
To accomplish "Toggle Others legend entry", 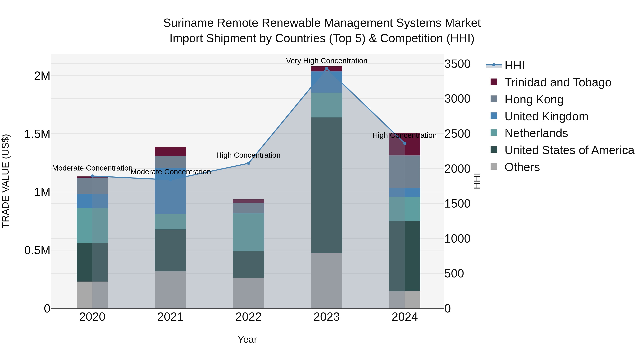I will (x=515, y=167).
